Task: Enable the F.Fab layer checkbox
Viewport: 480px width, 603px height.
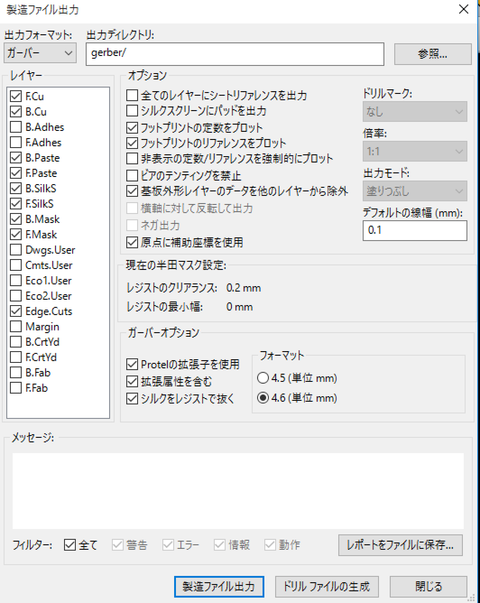Action: (x=16, y=388)
